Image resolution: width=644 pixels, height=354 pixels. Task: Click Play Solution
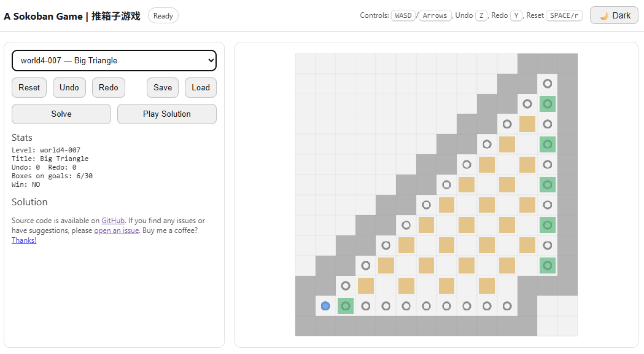[x=167, y=114]
